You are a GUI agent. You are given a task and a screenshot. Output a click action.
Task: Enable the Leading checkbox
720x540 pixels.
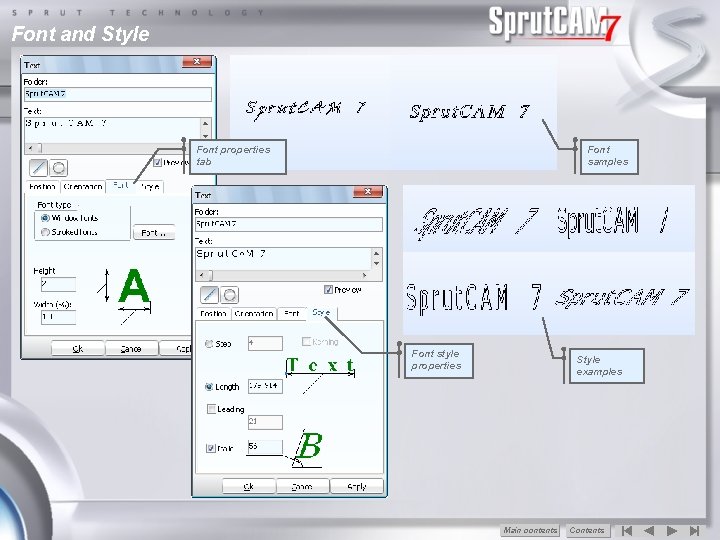(211, 409)
